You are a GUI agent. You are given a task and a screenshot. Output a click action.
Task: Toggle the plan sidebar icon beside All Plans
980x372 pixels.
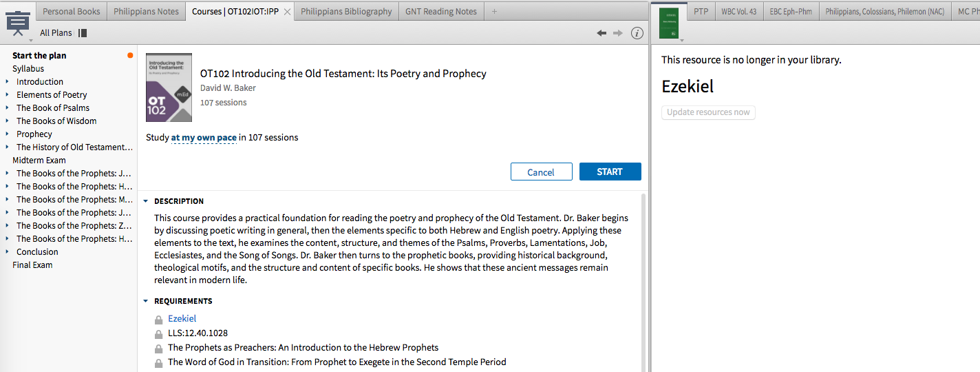pos(83,33)
